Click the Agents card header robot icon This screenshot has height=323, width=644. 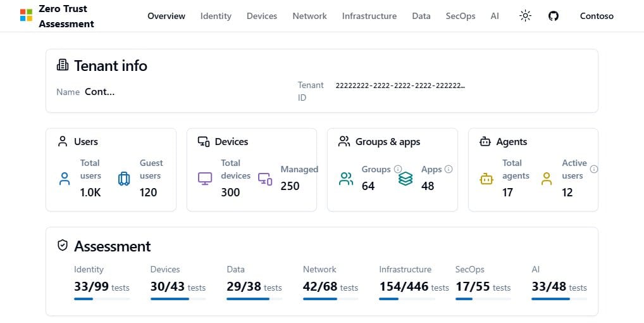[485, 142]
